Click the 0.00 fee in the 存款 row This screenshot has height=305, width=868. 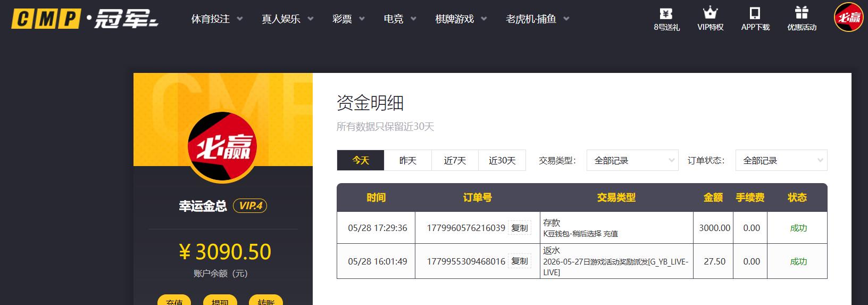click(752, 228)
